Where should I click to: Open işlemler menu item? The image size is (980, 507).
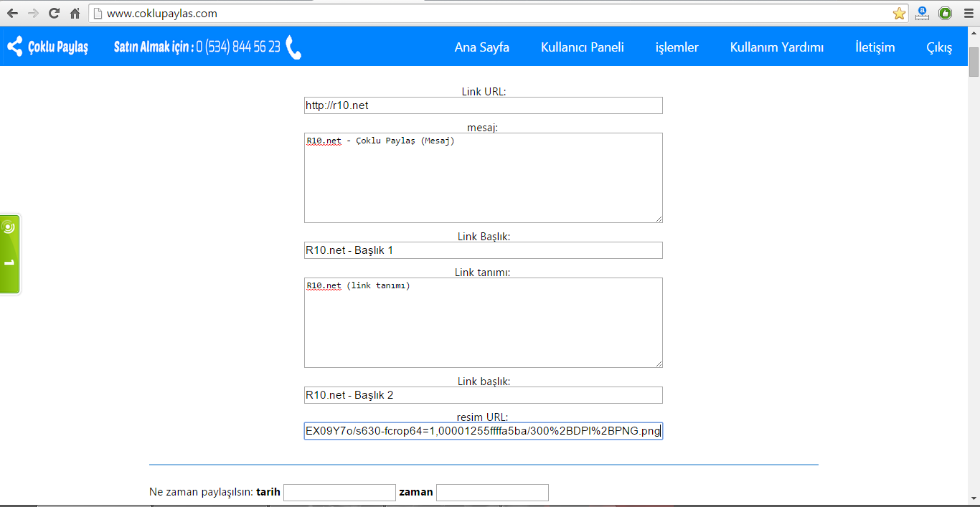(x=677, y=47)
